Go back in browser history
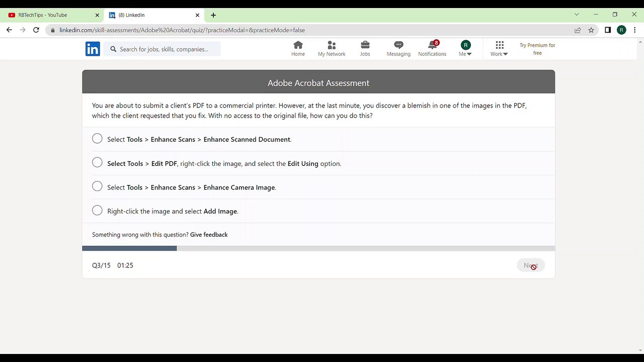This screenshot has height=362, width=644. (9, 30)
